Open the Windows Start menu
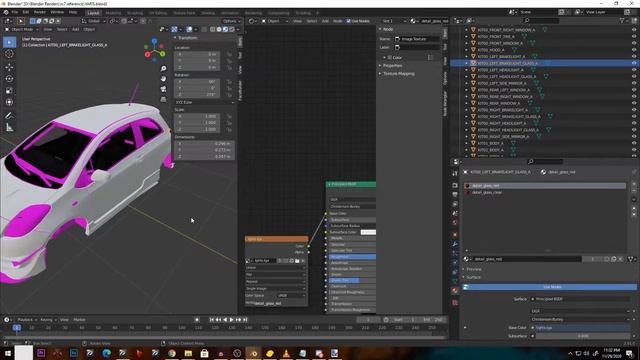This screenshot has width=640, height=360. click(7, 353)
